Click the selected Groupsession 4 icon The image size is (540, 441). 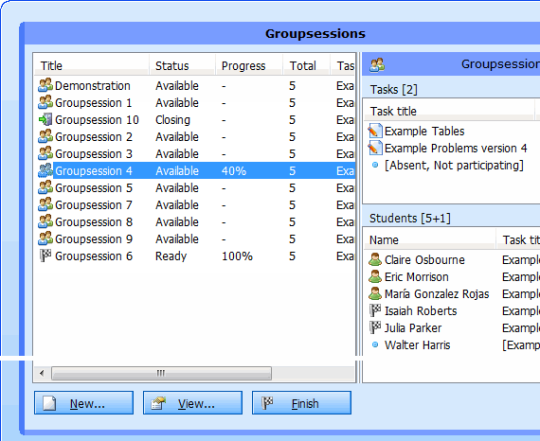[x=45, y=170]
